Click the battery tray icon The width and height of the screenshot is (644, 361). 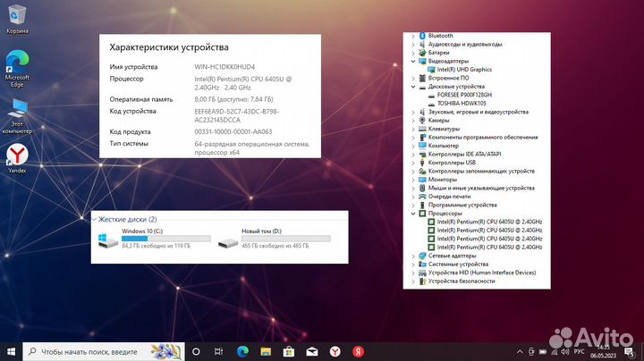point(543,351)
